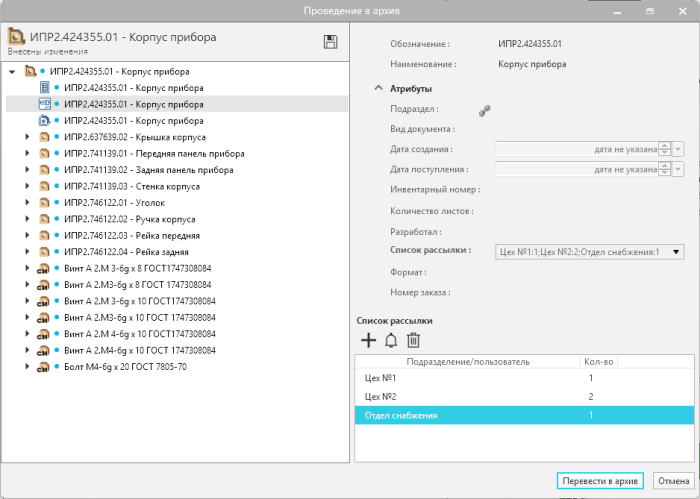The width and height of the screenshot is (700, 499).
Task: Click the icon of Болт М4-6g x 20
Action: [x=44, y=367]
